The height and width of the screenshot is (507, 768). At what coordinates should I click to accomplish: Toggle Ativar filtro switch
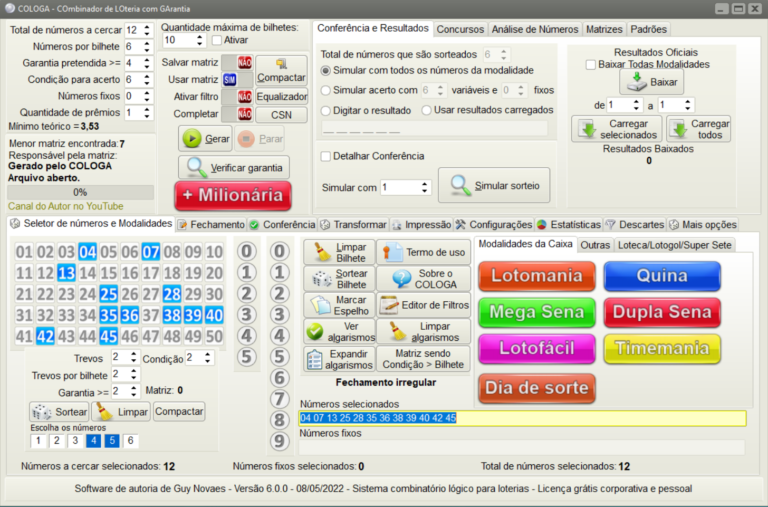pos(237,97)
